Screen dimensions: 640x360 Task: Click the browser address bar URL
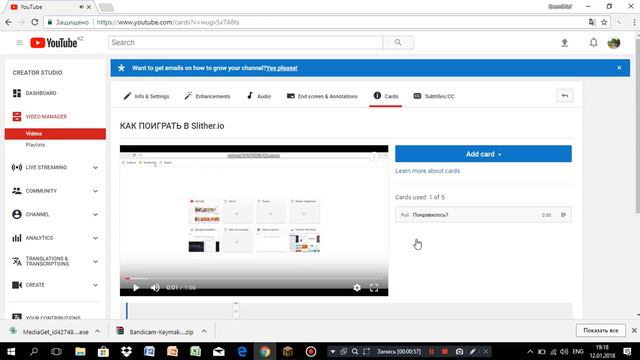coord(168,22)
